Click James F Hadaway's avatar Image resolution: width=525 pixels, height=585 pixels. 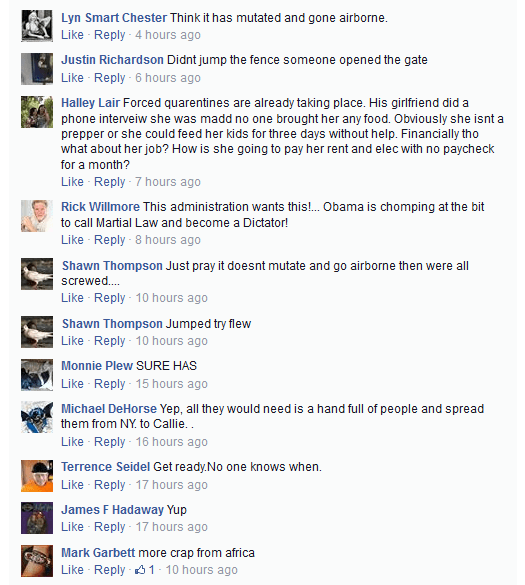[x=37, y=518]
